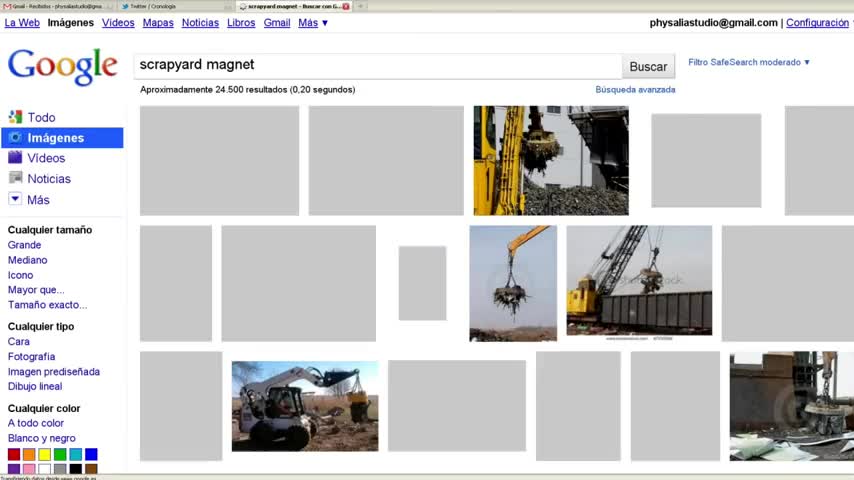The width and height of the screenshot is (854, 480).
Task: Open Vídeos in the left sidebar
Action: tap(46, 158)
